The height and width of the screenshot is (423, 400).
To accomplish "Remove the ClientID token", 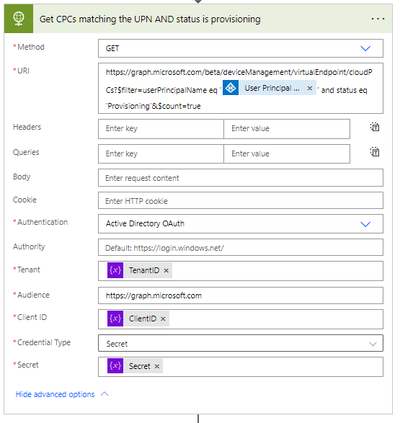I will click(x=163, y=319).
